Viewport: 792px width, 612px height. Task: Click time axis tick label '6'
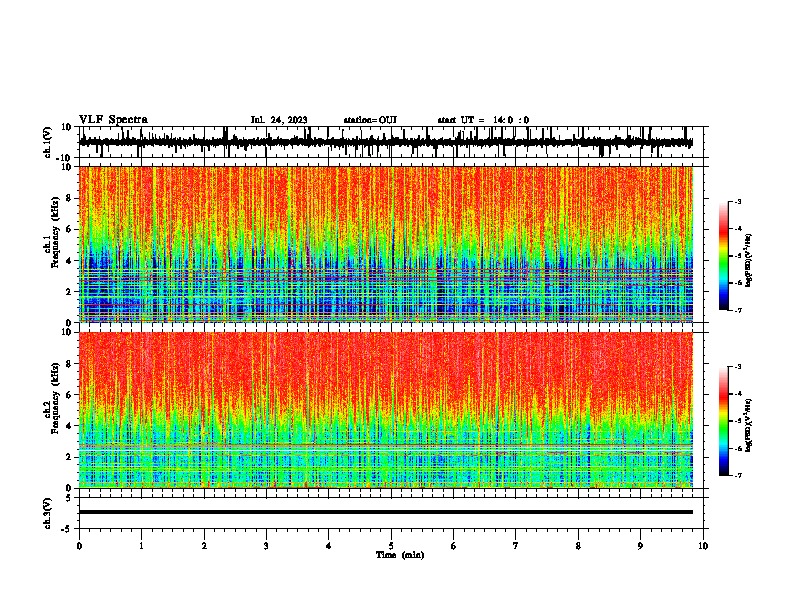[454, 546]
